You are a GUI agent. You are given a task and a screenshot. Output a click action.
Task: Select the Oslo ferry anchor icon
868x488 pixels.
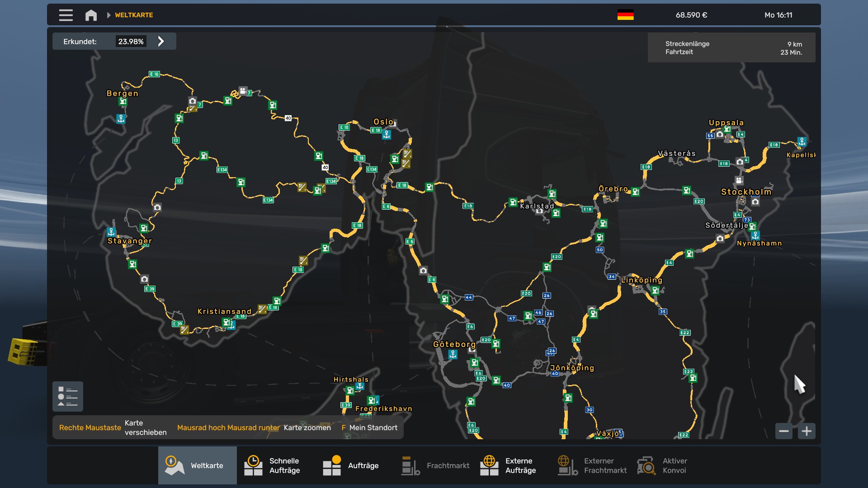tap(387, 134)
